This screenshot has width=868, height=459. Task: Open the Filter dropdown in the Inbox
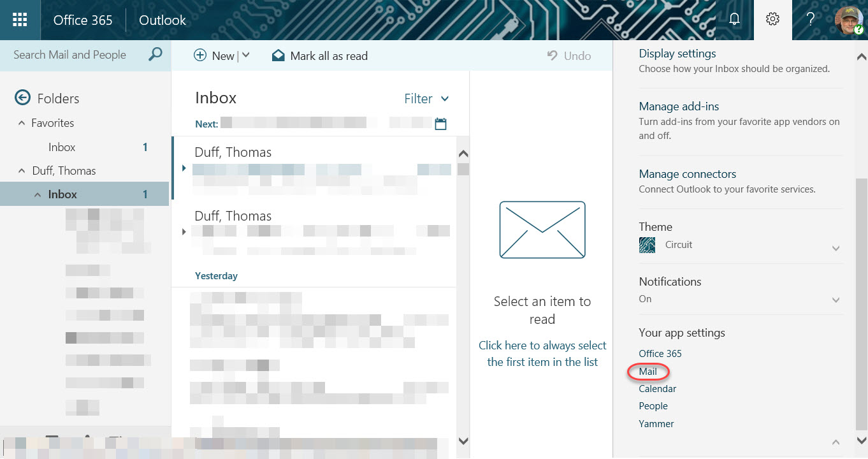click(426, 99)
